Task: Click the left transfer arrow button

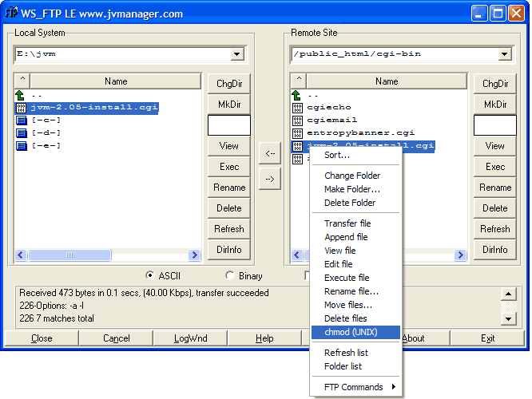Action: (x=270, y=153)
